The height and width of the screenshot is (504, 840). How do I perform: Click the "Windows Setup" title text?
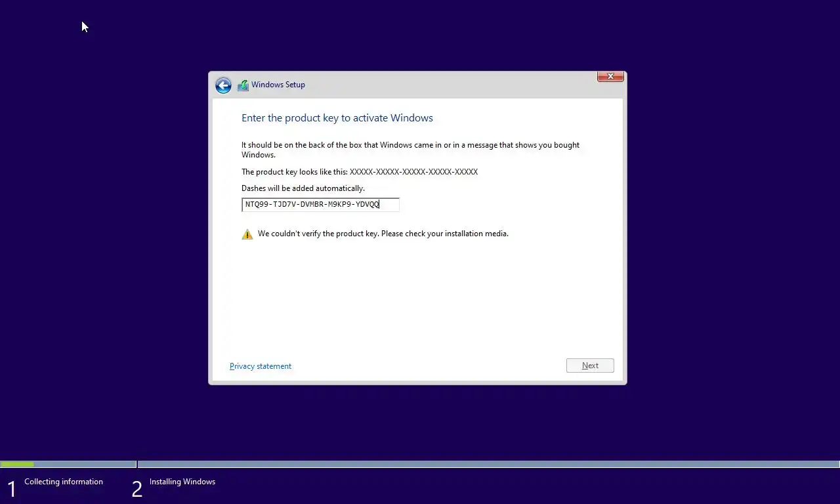click(x=278, y=85)
